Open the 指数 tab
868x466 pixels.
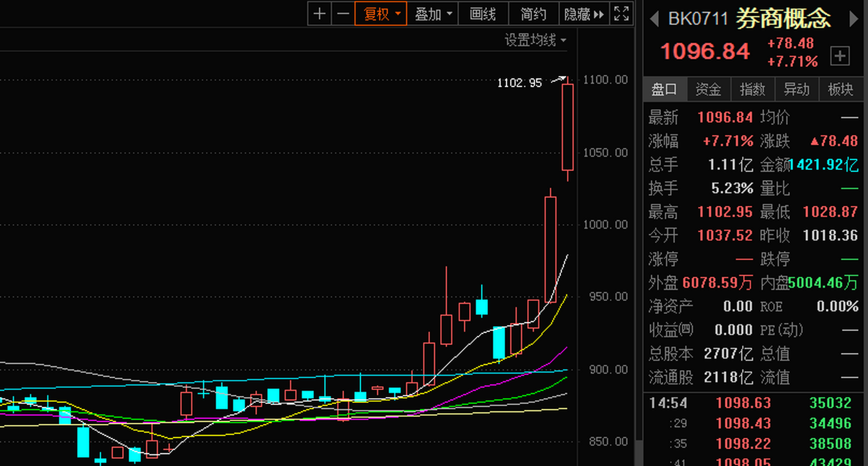coord(752,89)
